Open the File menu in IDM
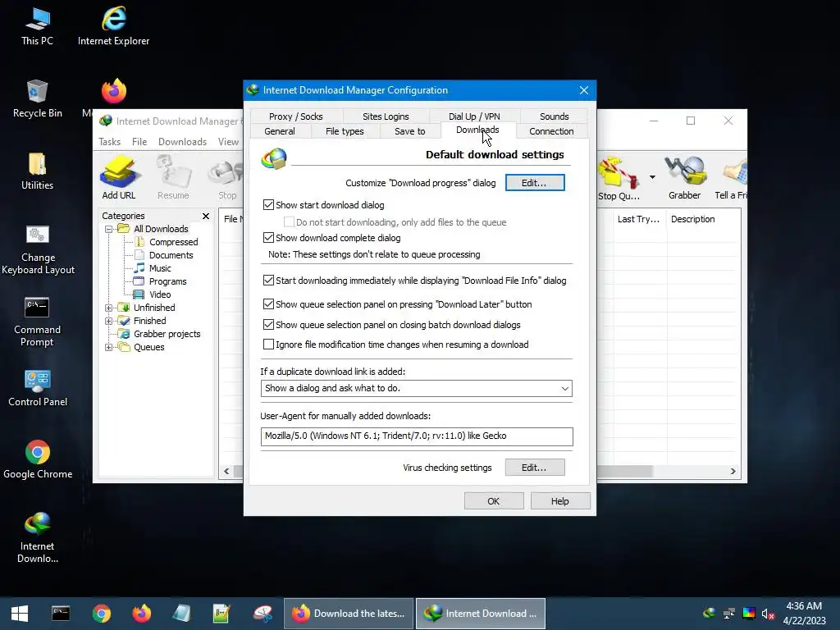Viewport: 840px width, 630px height. pos(139,141)
